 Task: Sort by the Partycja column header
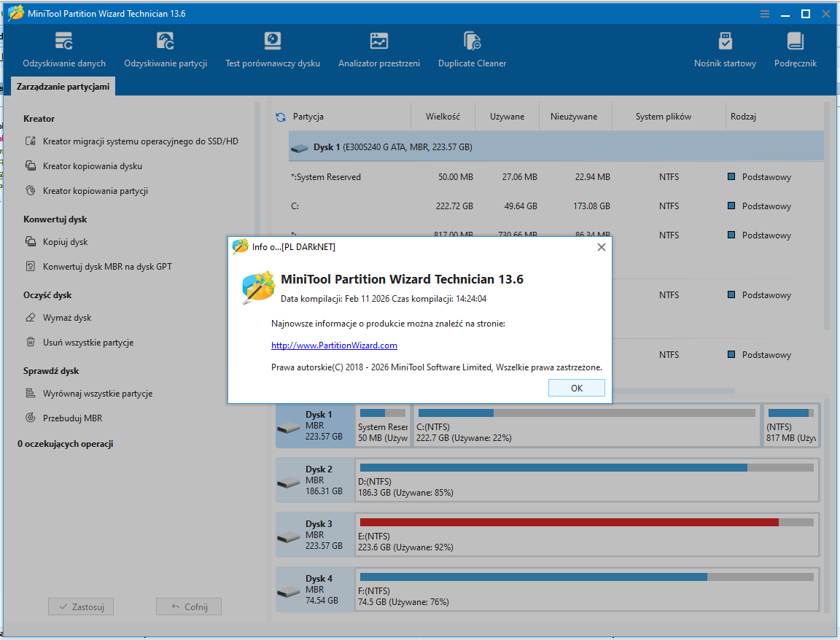click(x=308, y=116)
